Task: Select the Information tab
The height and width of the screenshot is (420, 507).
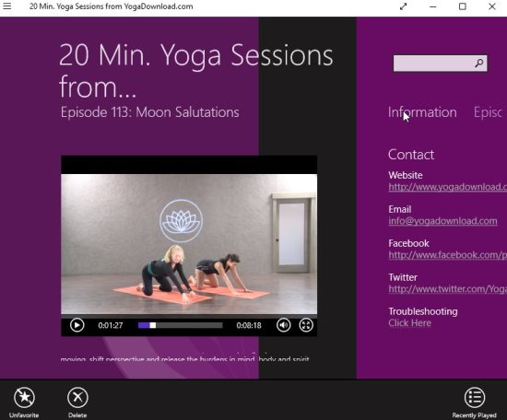Action: coord(422,112)
